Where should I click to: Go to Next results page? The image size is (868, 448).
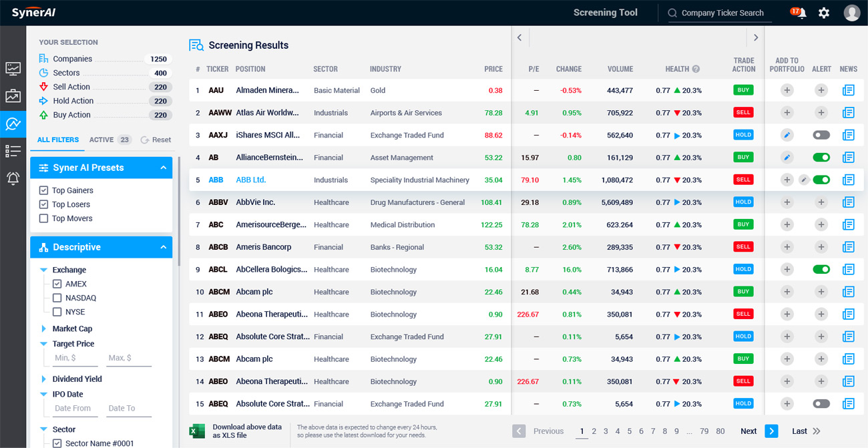[x=759, y=431]
